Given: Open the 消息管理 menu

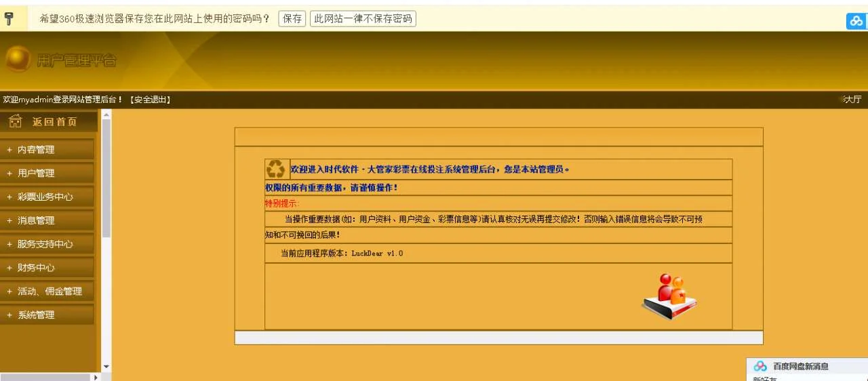Looking at the screenshot, I should pos(36,221).
